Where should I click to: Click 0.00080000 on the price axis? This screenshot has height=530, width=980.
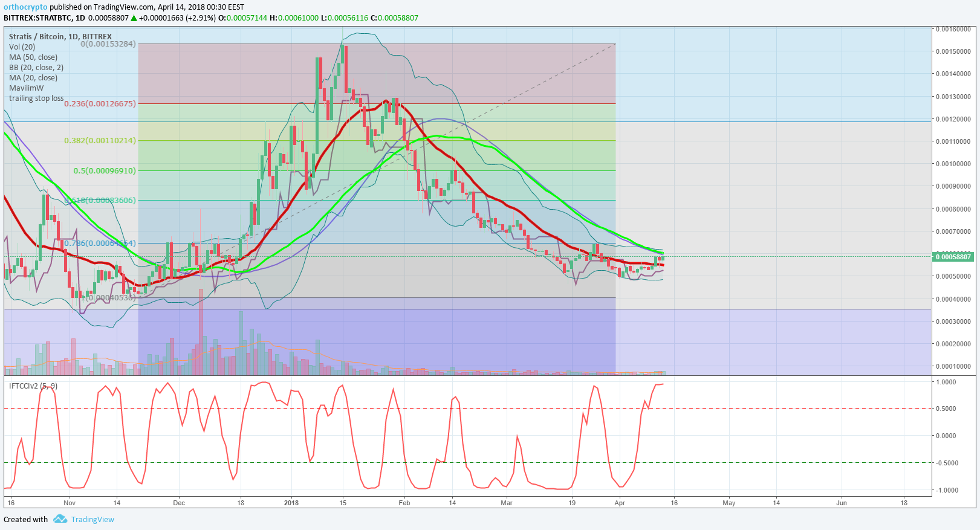(x=953, y=209)
